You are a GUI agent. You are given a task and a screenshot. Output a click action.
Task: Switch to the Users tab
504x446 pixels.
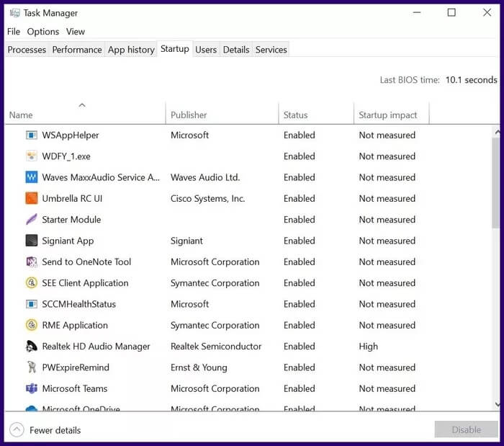click(x=206, y=50)
